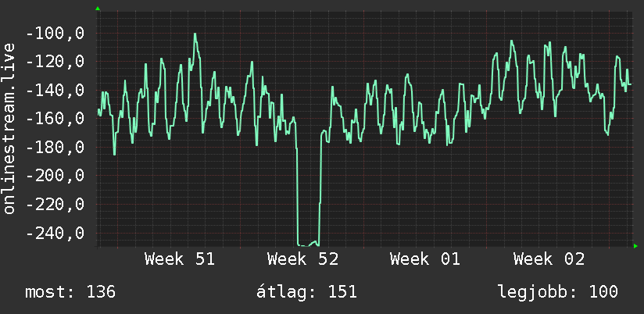Click the 'most: 136' statistic
The height and width of the screenshot is (314, 644).
tap(70, 292)
